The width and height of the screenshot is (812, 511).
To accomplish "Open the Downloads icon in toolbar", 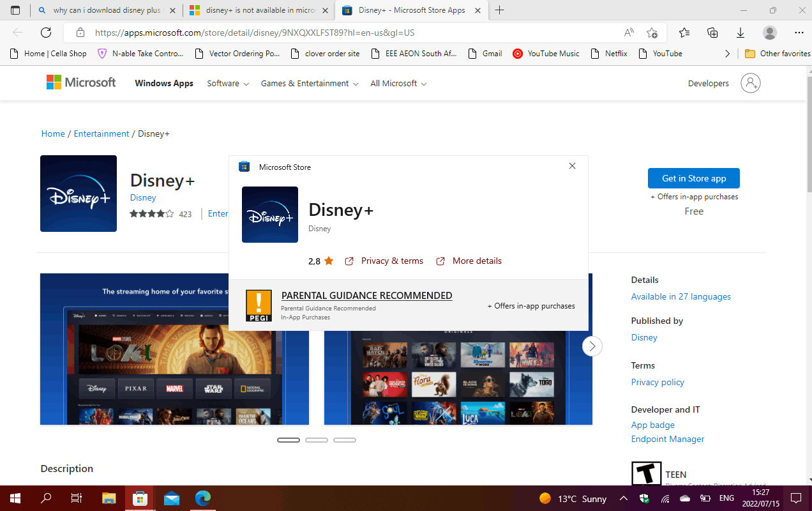I will 741,33.
